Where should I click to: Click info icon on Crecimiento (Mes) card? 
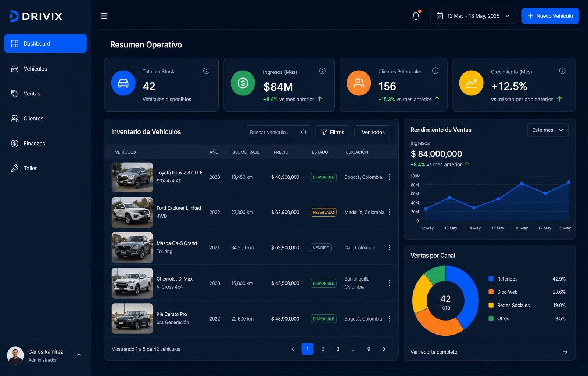point(562,71)
